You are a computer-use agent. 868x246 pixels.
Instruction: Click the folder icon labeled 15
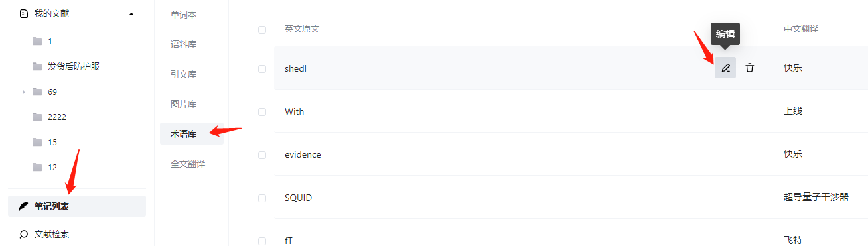(x=37, y=142)
